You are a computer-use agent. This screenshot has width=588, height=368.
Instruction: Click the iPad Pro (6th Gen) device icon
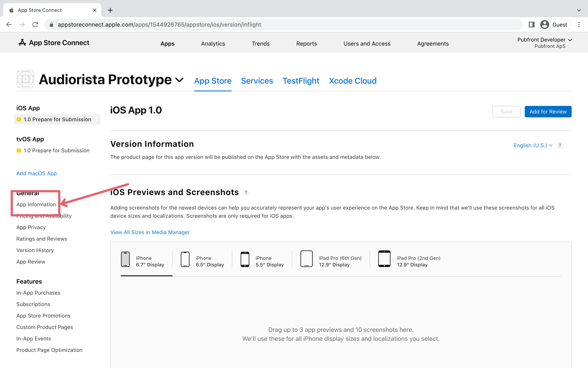tap(306, 259)
